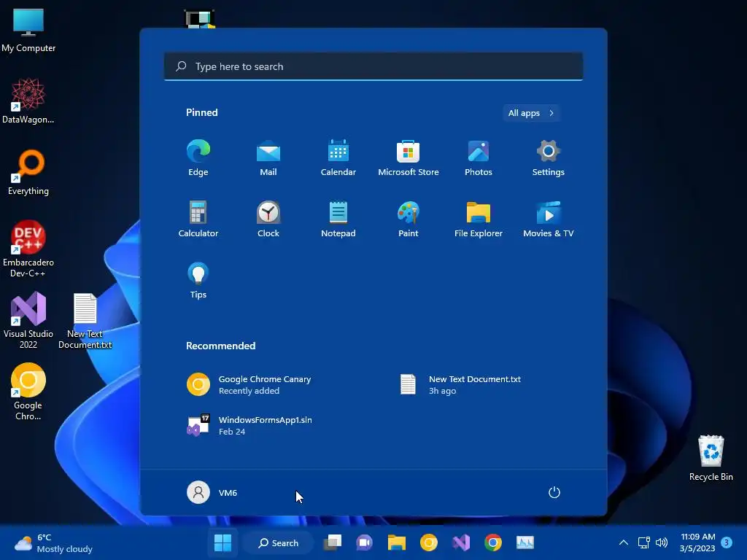Launch the Clock app
The image size is (747, 560).
click(268, 219)
